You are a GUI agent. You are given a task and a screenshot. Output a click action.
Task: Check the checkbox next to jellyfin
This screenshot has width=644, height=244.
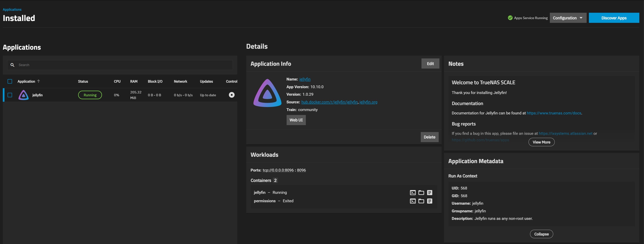click(10, 95)
